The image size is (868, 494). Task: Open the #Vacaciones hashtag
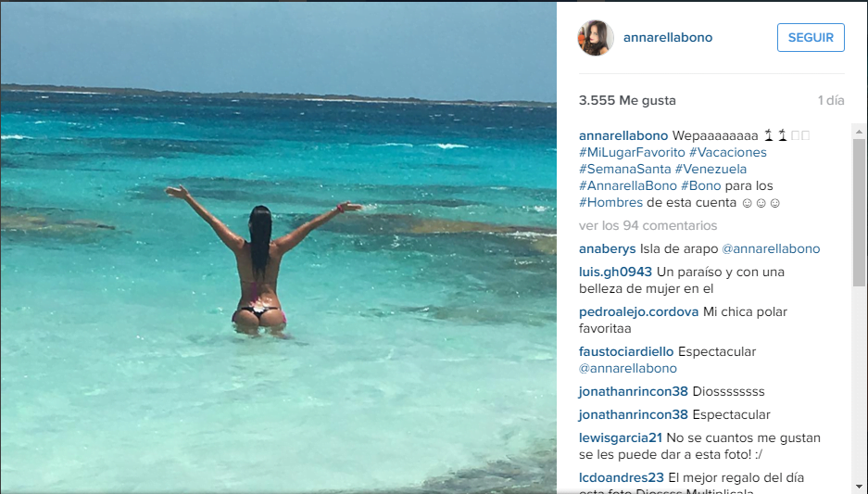click(727, 152)
